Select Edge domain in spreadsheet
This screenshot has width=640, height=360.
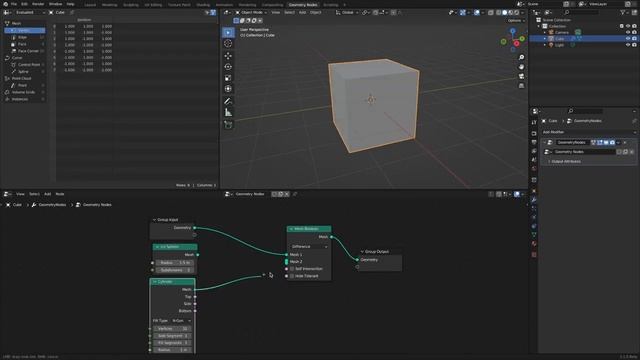25,37
